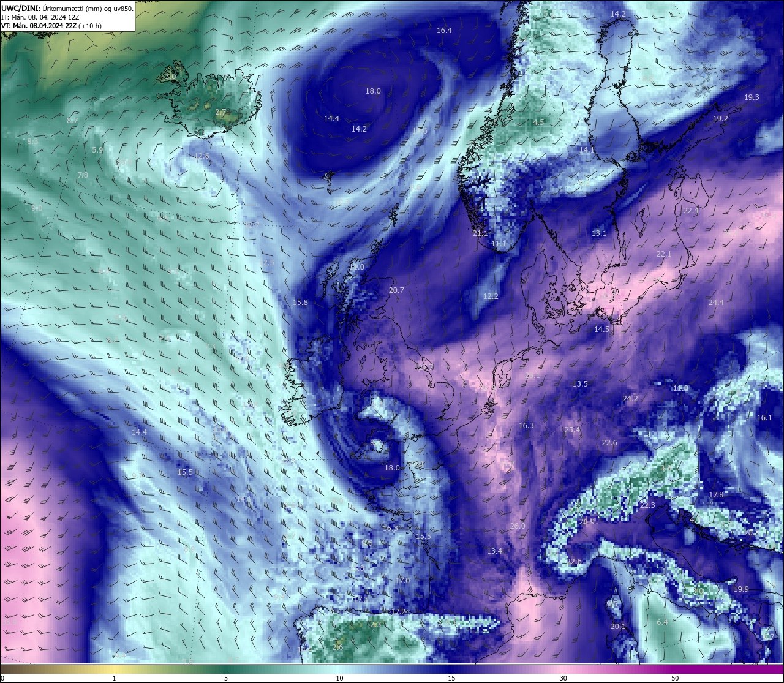Click the 17.2 value label
Screen dimensions: 784x683
point(399,611)
